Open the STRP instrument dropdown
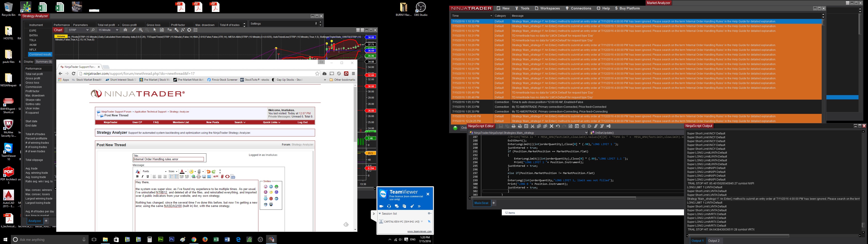 [88, 30]
